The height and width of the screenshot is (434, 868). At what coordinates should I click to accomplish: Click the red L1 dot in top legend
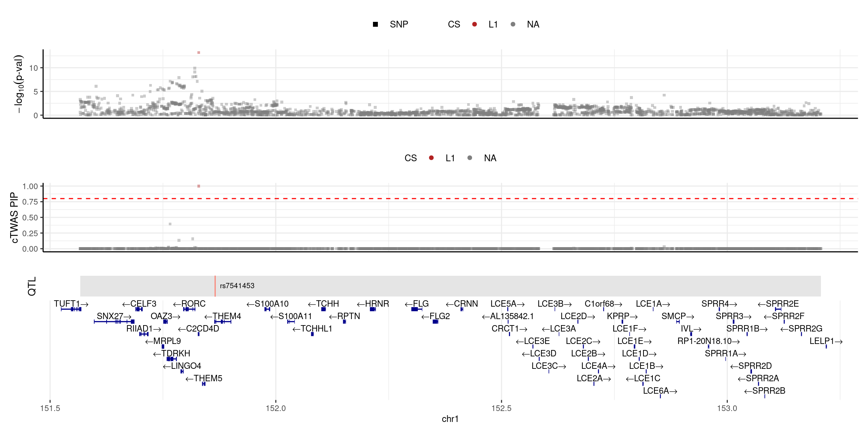click(474, 24)
